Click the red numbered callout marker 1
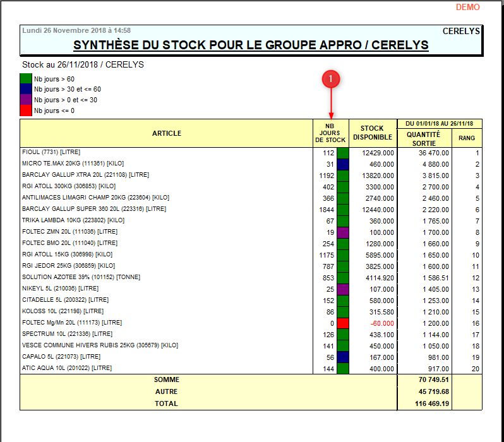Viewport: 504px width, 442px height. pyautogui.click(x=331, y=79)
